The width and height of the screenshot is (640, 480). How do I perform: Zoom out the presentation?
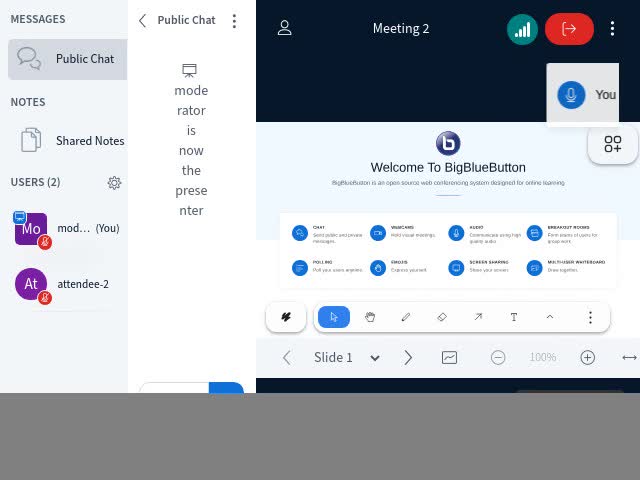coord(498,358)
